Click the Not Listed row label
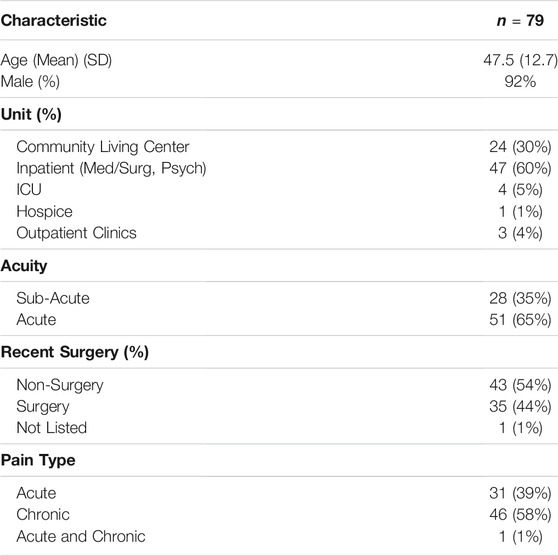This screenshot has height=556, width=558. pos(52,428)
